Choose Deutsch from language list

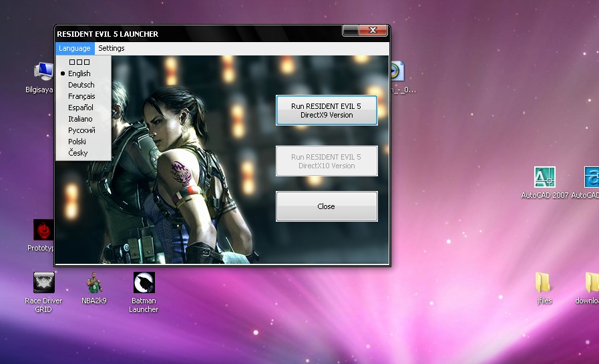click(83, 85)
